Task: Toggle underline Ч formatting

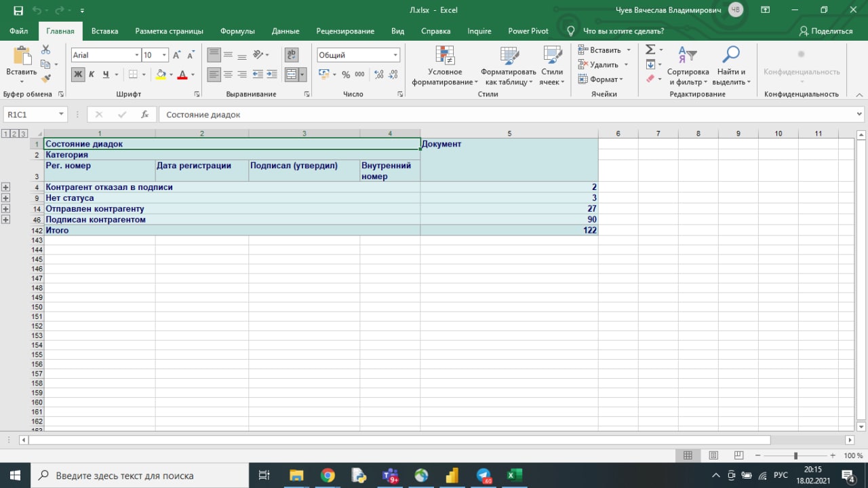Action: 106,74
